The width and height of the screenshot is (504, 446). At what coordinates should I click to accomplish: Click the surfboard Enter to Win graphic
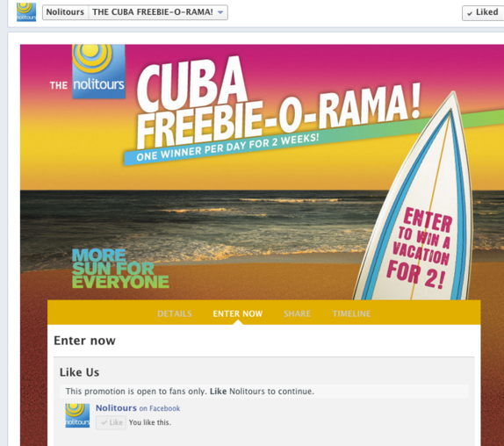(414, 199)
